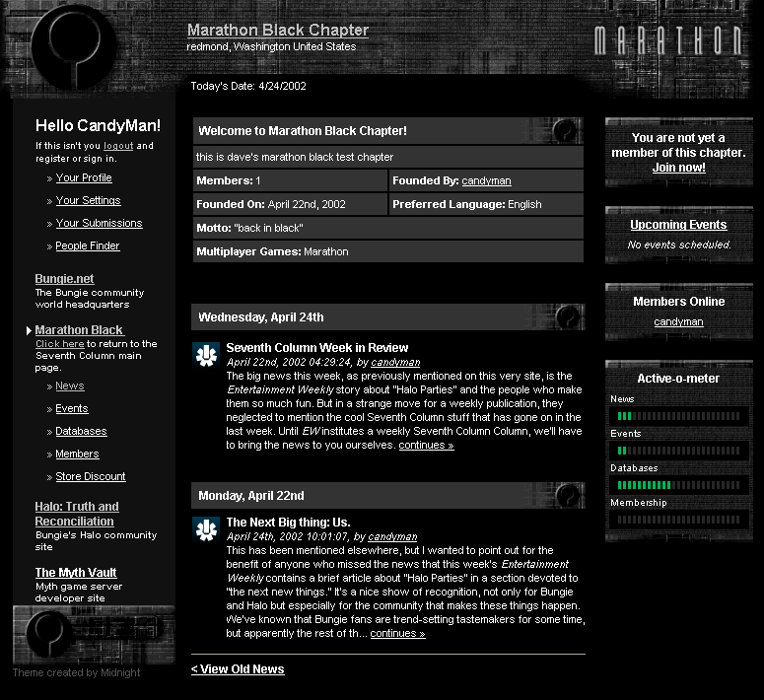Open Your Submissions
This screenshot has width=764, height=700.
point(99,223)
